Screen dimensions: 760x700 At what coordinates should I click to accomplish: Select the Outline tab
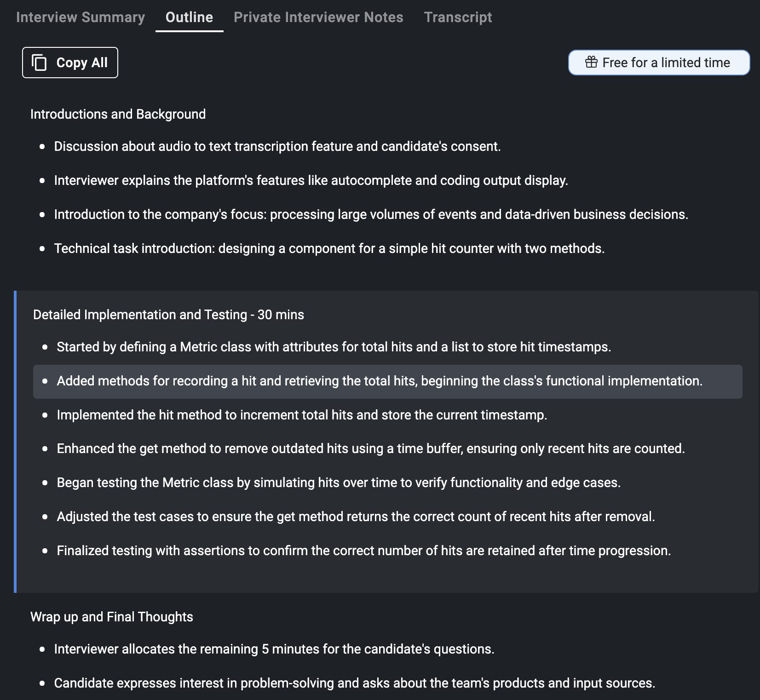pyautogui.click(x=189, y=17)
